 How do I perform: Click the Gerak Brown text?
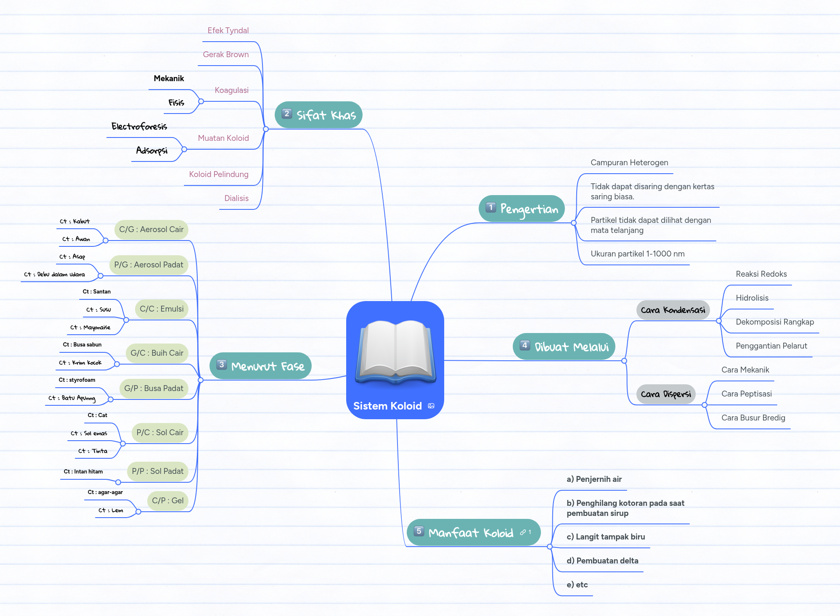(225, 55)
